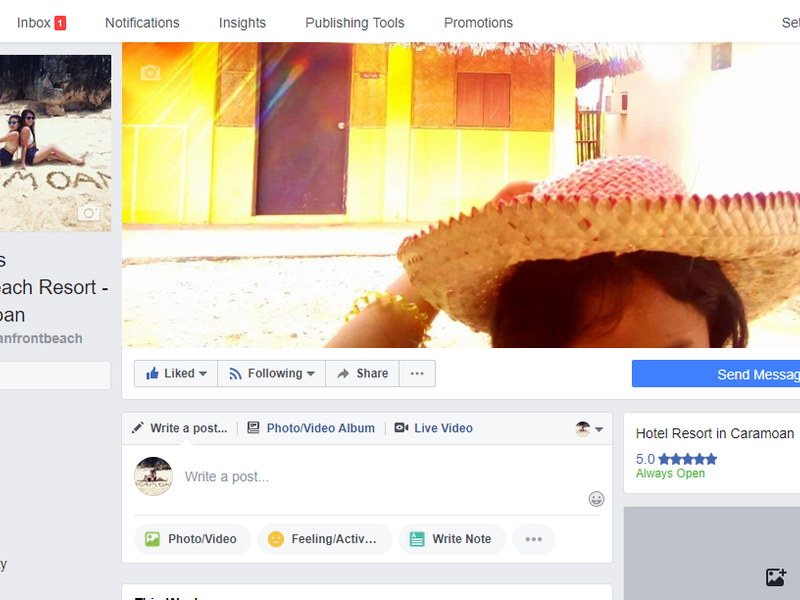Click the page profile picture
Screen dimensions: 800x600
(x=56, y=143)
